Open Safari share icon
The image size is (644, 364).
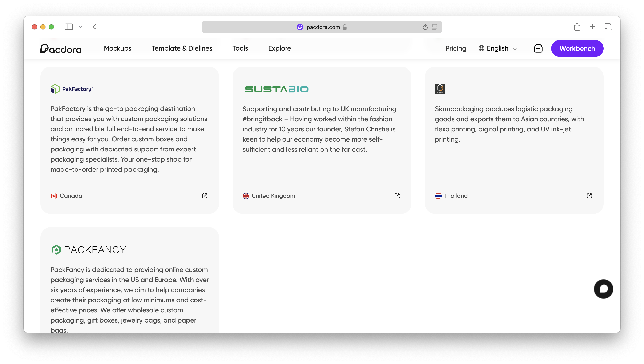tap(577, 27)
